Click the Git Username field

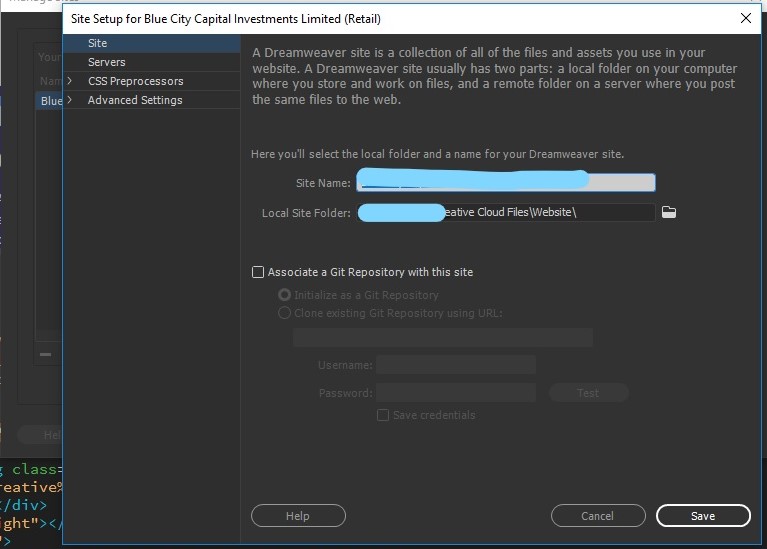tap(456, 365)
